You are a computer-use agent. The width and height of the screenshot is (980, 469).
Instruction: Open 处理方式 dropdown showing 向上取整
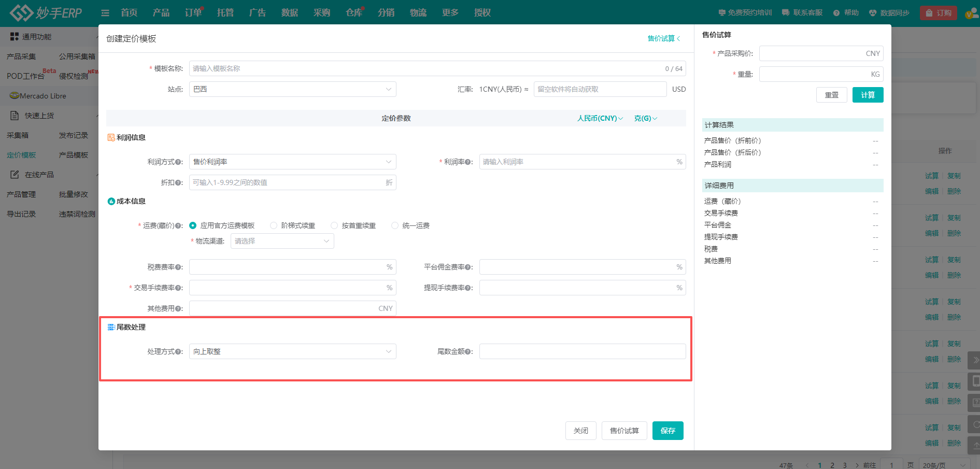[x=292, y=351]
